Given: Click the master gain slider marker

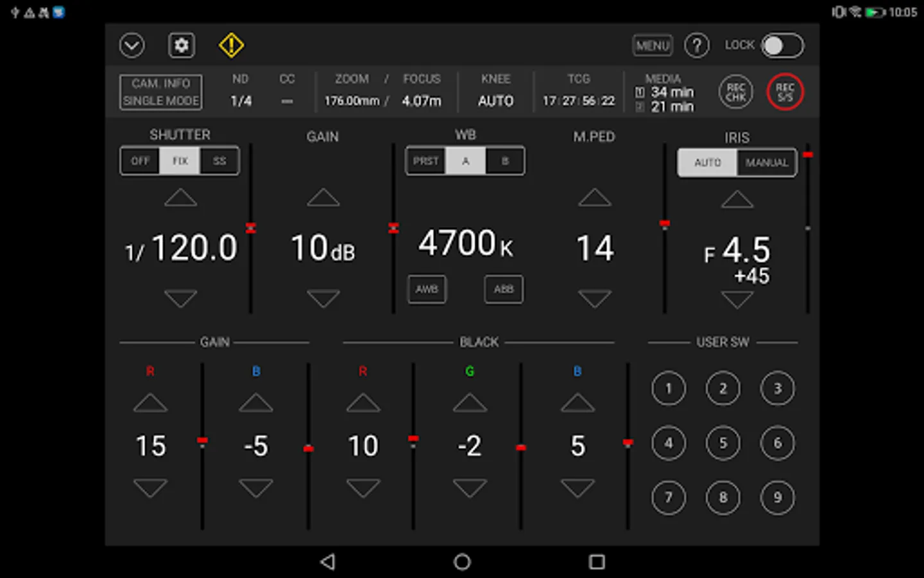Looking at the screenshot, I should pyautogui.click(x=393, y=227).
